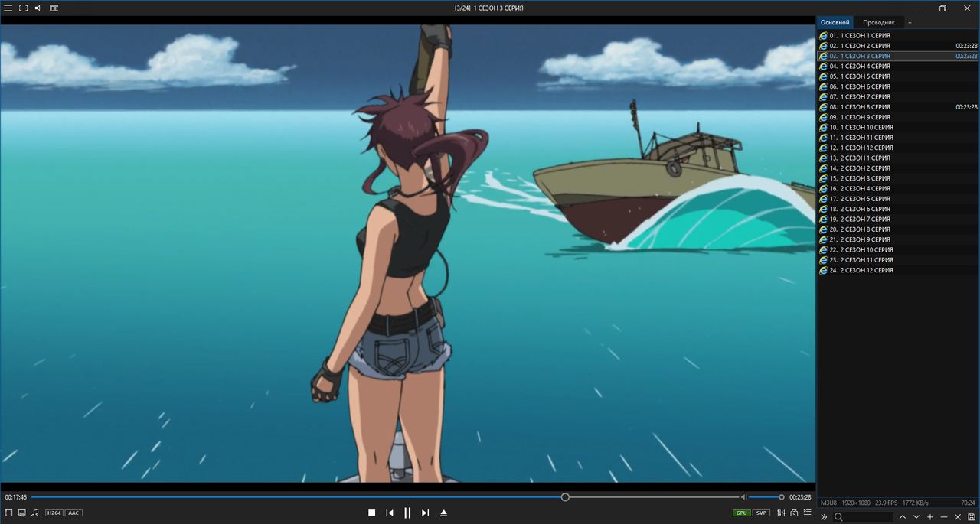The height and width of the screenshot is (524, 980).
Task: Open audio settings music note icon
Action: point(35,513)
